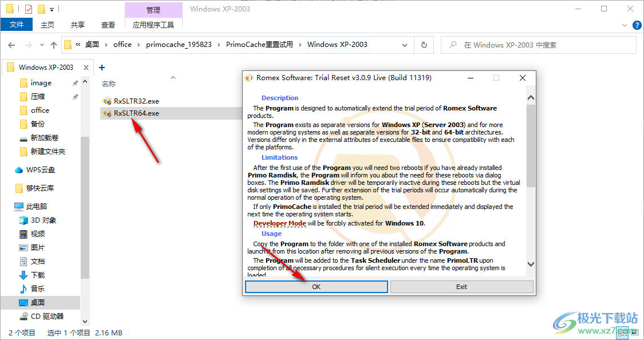Expand recent locations dropdown arrow
Image resolution: width=644 pixels, height=340 pixels.
pos(42,45)
